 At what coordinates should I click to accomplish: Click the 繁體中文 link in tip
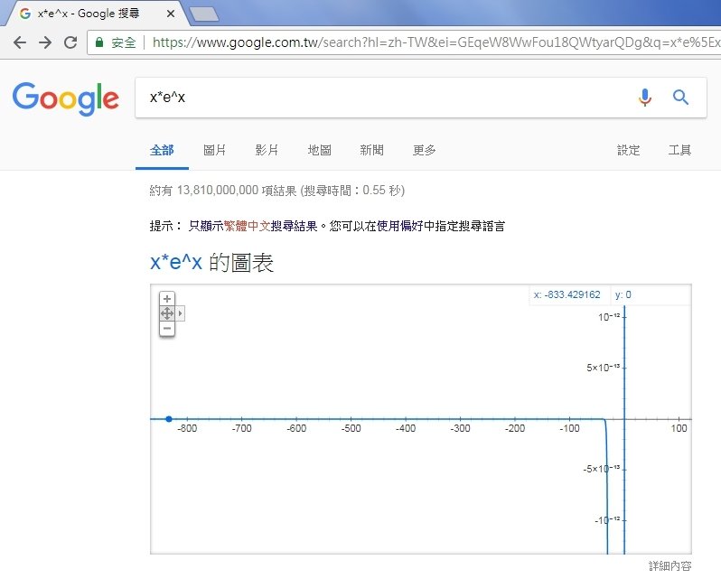(x=247, y=226)
